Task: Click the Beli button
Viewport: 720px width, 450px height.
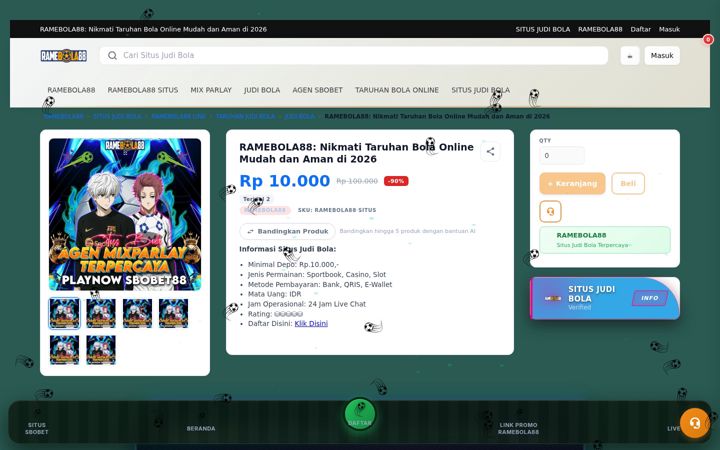Action: click(x=628, y=184)
